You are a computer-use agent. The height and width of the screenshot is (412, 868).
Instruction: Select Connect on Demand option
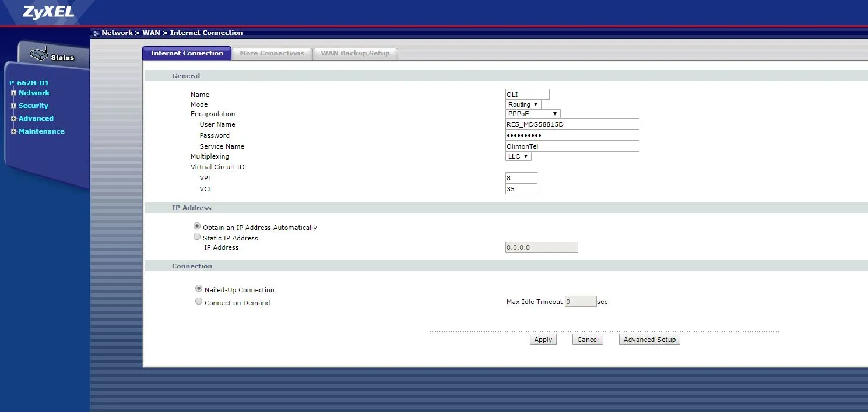tap(199, 302)
